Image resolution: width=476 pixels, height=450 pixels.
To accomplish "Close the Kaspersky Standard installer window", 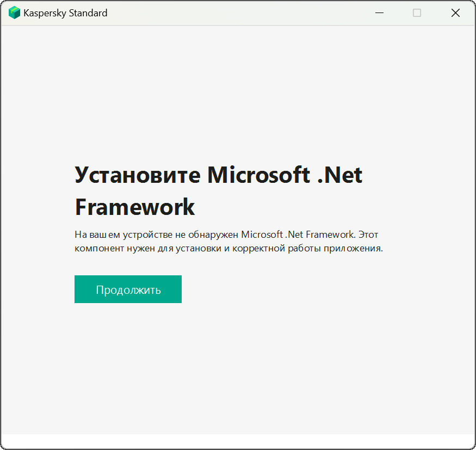I will pos(455,13).
